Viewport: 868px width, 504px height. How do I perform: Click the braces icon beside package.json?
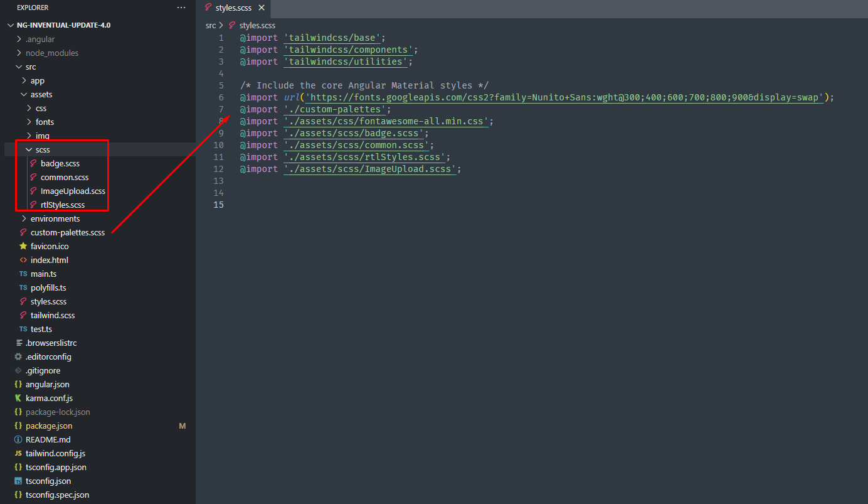pyautogui.click(x=19, y=426)
